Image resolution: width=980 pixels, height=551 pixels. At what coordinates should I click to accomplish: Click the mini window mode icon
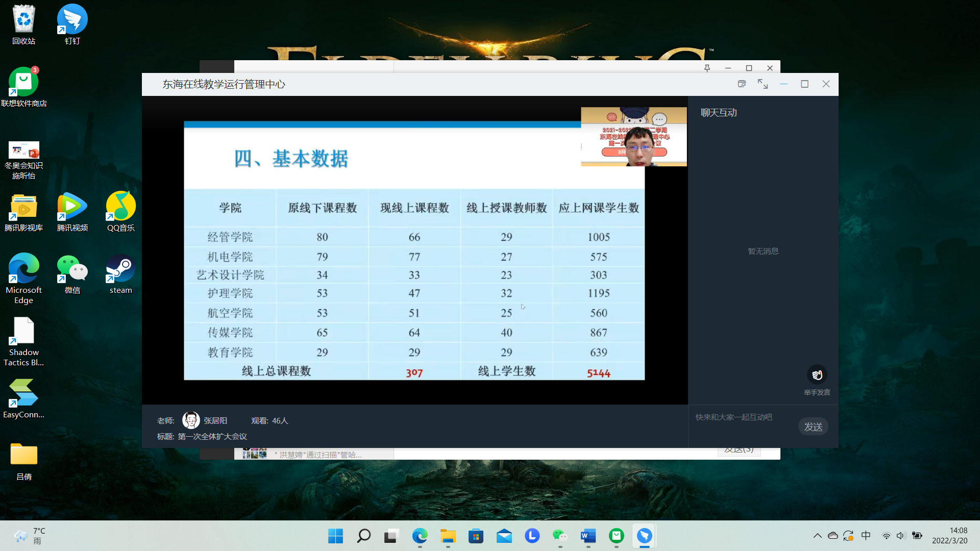click(x=742, y=84)
